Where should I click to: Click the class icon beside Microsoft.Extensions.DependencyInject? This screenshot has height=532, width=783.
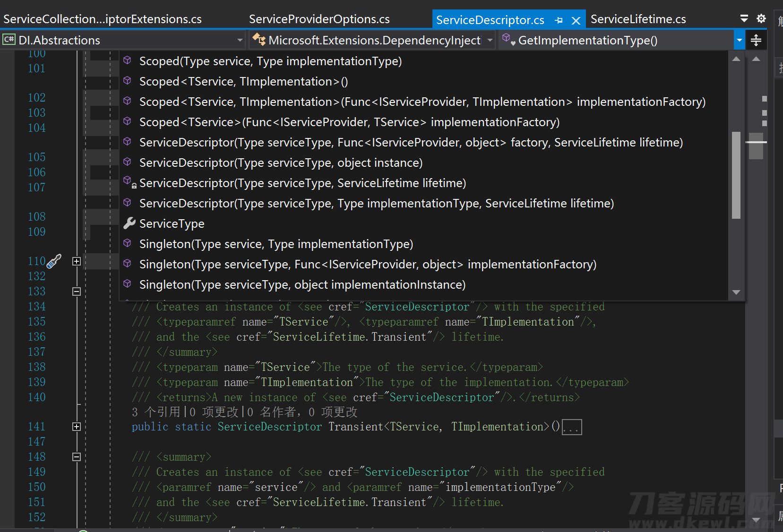click(x=259, y=40)
